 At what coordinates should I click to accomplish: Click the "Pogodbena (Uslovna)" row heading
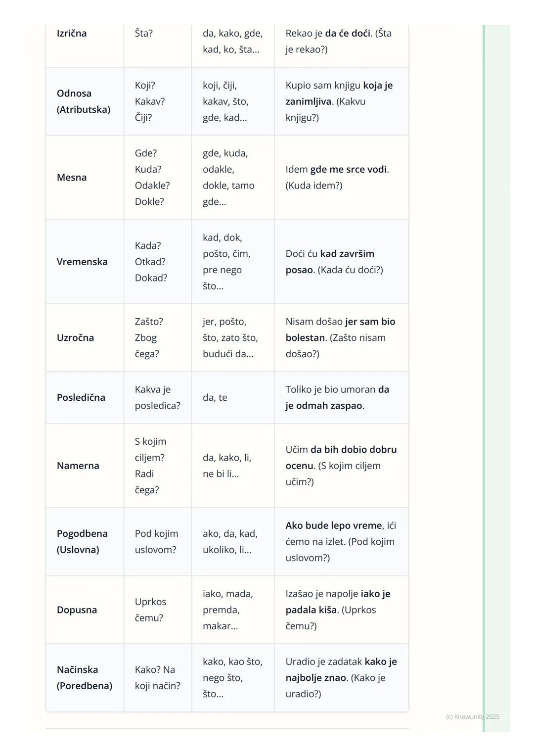tap(82, 541)
